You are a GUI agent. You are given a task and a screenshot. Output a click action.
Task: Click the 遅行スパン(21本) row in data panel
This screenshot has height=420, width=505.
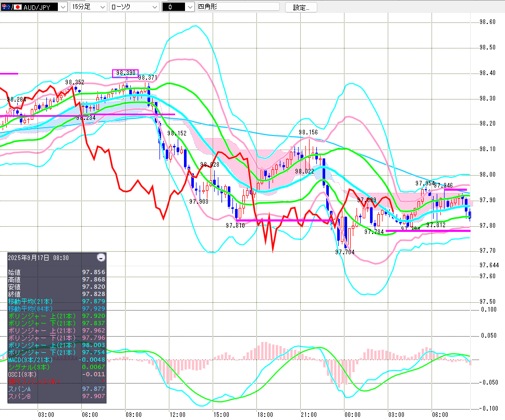coord(56,381)
